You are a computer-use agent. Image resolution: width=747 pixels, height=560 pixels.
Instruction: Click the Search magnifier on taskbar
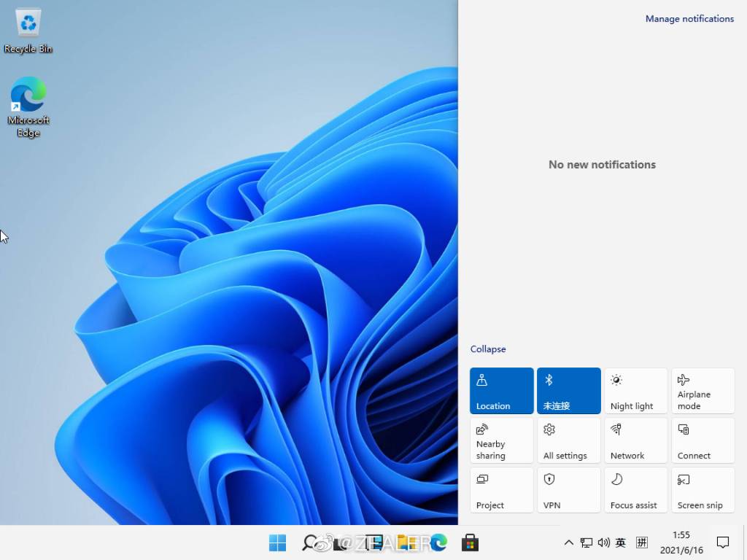pyautogui.click(x=310, y=542)
